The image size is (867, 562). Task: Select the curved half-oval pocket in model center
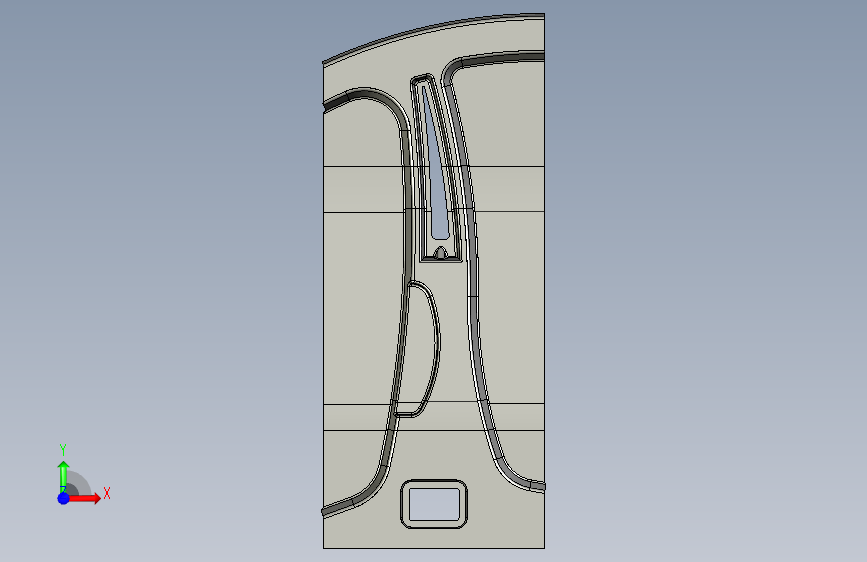click(x=418, y=349)
